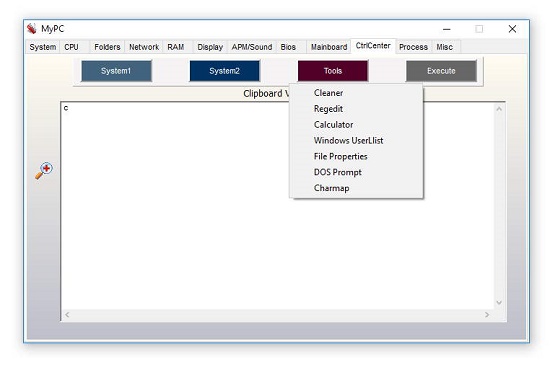Screen dimensions: 550x367
Task: Click the horizontal scrollbar right arrow
Action: click(x=487, y=315)
